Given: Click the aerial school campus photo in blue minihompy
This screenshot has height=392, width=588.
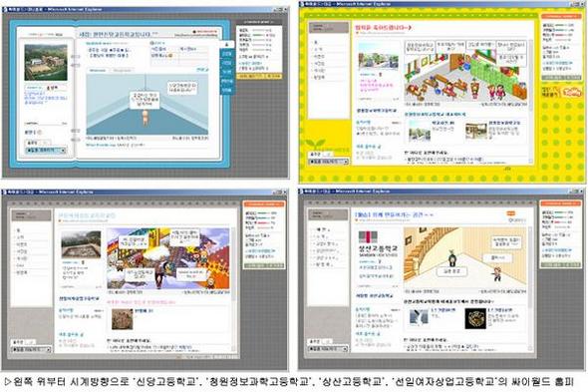Looking at the screenshot, I should pyautogui.click(x=46, y=62).
